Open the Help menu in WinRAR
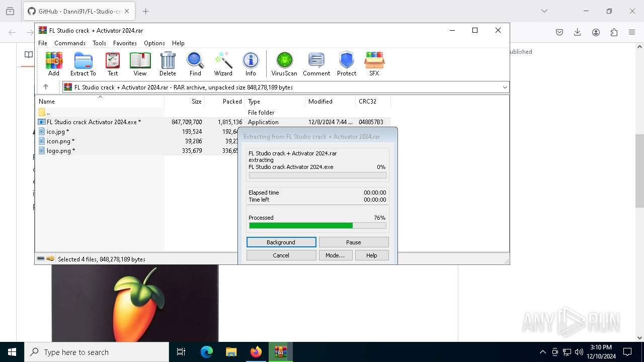This screenshot has height=362, width=644. (x=178, y=43)
